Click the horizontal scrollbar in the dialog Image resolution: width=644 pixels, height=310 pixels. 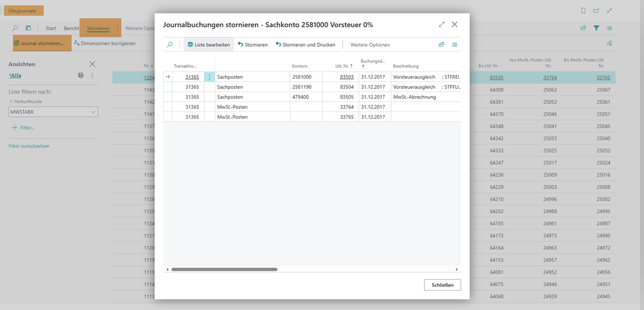coord(224,269)
